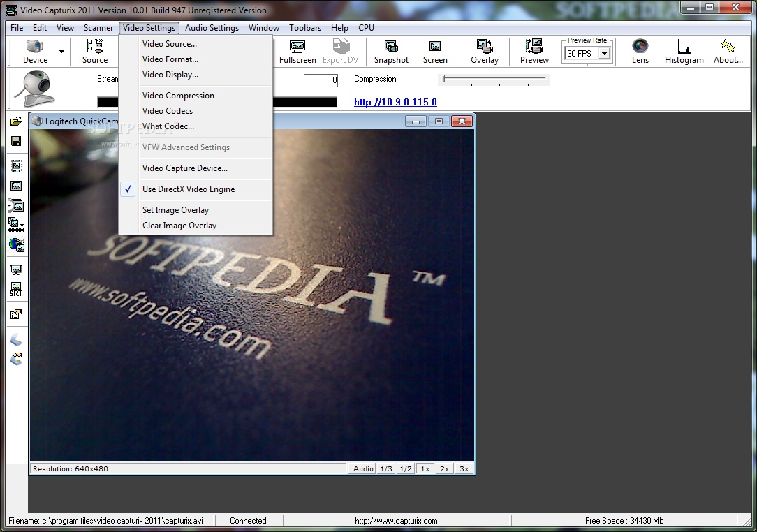Click the Device webcam toolbar icon

pyautogui.click(x=35, y=46)
